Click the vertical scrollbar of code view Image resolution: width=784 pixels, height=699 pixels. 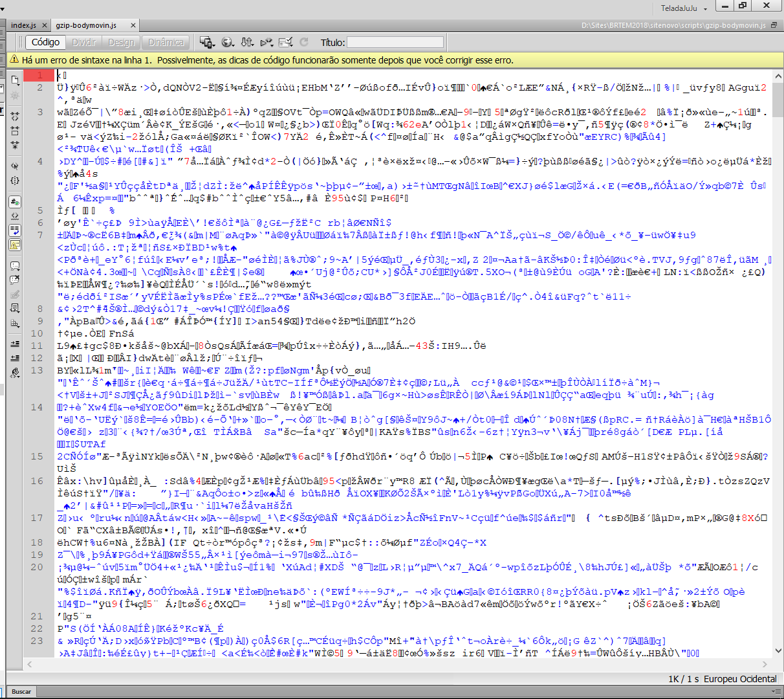tap(778, 362)
